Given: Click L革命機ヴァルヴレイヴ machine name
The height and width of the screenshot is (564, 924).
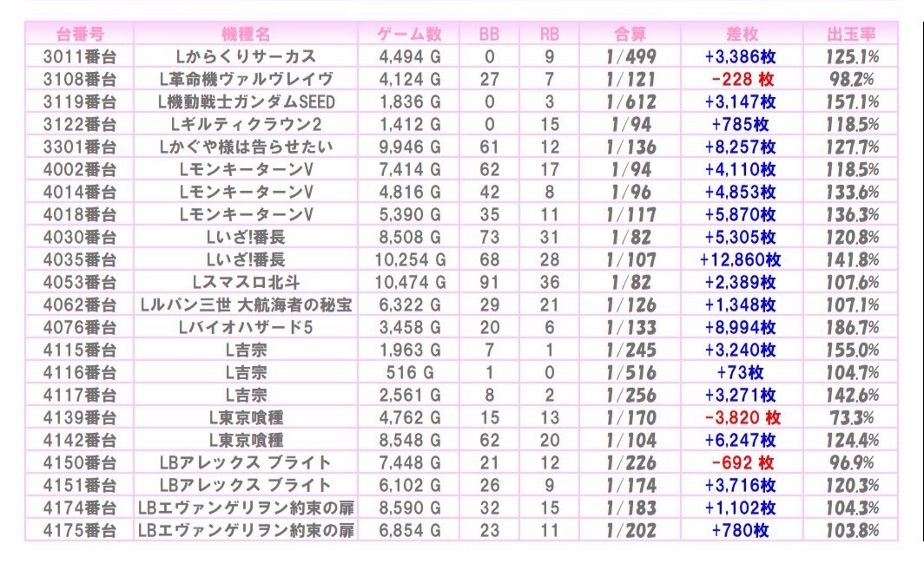Looking at the screenshot, I should 246,79.
